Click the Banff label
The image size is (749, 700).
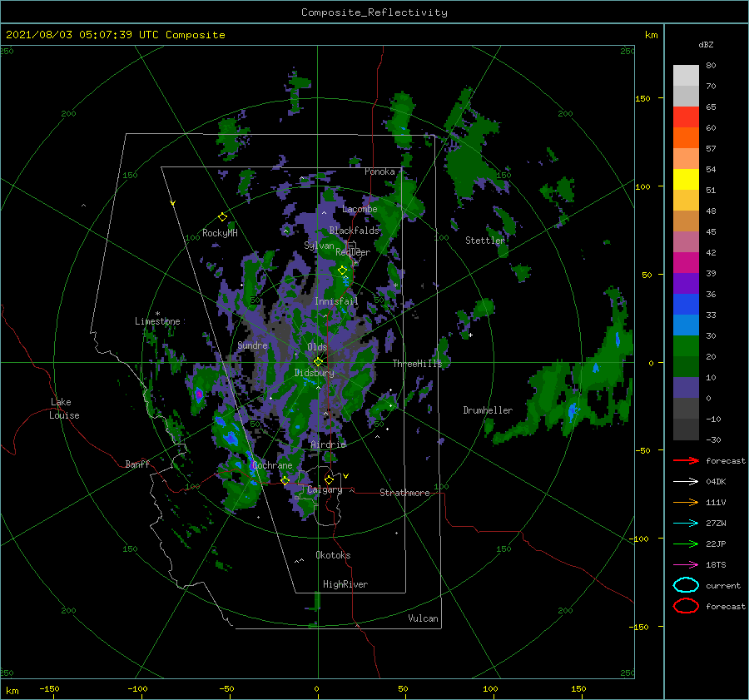(137, 464)
